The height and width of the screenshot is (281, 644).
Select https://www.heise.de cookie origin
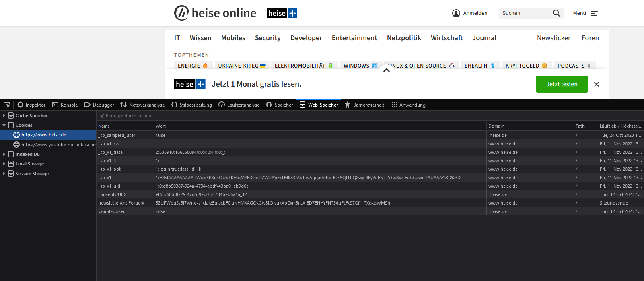(x=48, y=135)
